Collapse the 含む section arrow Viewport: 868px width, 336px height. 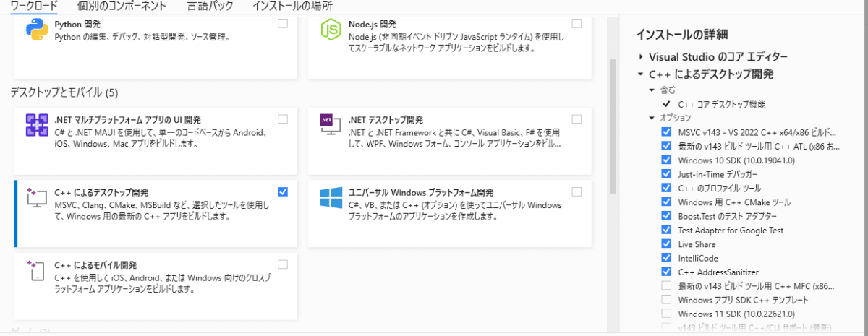coord(652,90)
